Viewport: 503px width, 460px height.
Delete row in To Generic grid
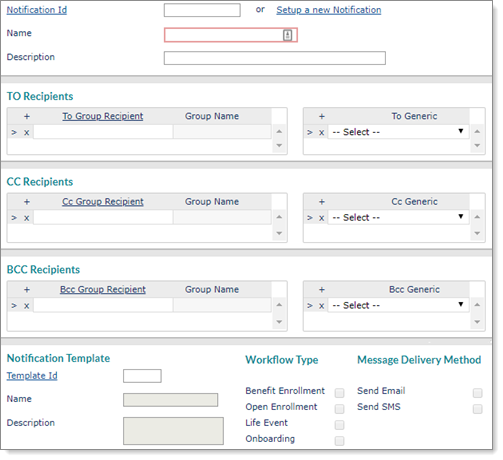[322, 133]
